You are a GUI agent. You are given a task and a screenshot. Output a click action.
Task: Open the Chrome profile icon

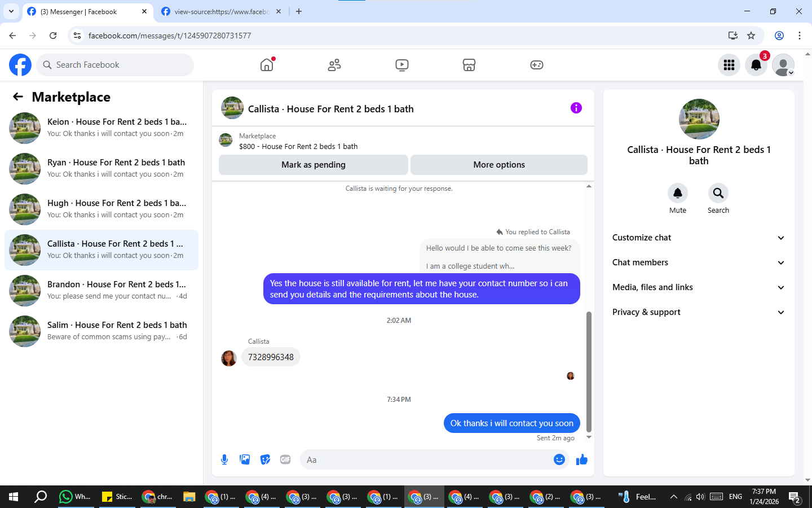click(779, 36)
